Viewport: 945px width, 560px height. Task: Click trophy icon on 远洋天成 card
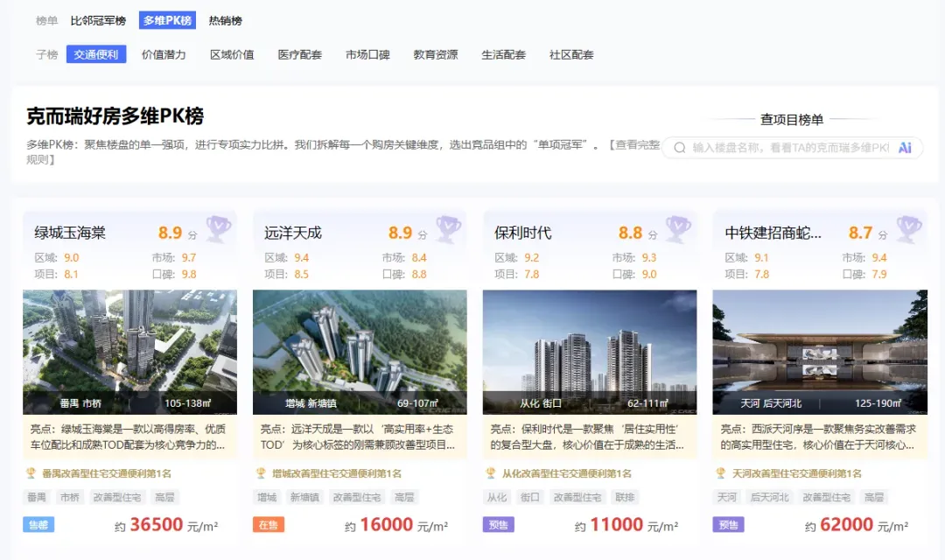(x=448, y=229)
